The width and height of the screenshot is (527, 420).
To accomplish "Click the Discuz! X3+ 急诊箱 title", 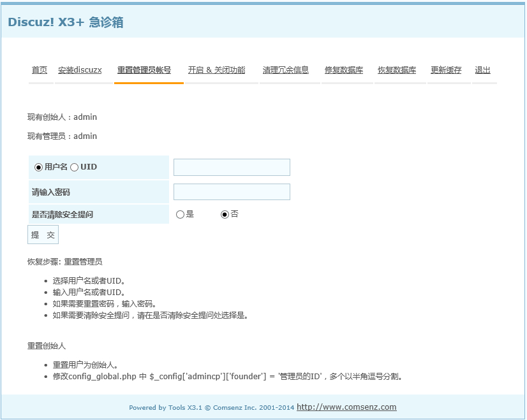I will pos(66,22).
